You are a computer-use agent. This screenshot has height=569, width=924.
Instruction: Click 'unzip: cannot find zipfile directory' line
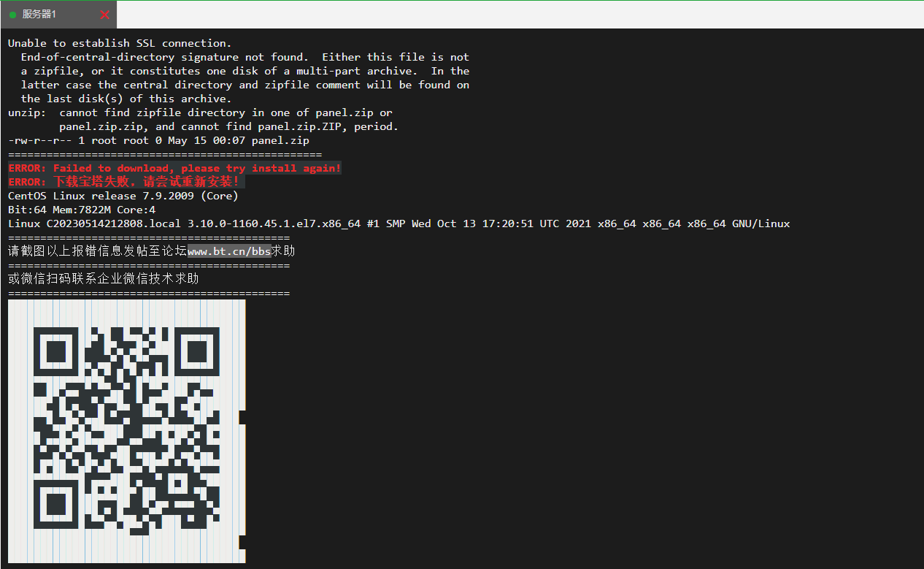[x=200, y=112]
